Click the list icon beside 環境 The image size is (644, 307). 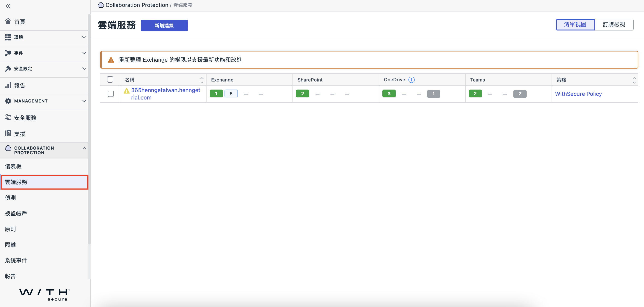(x=8, y=37)
